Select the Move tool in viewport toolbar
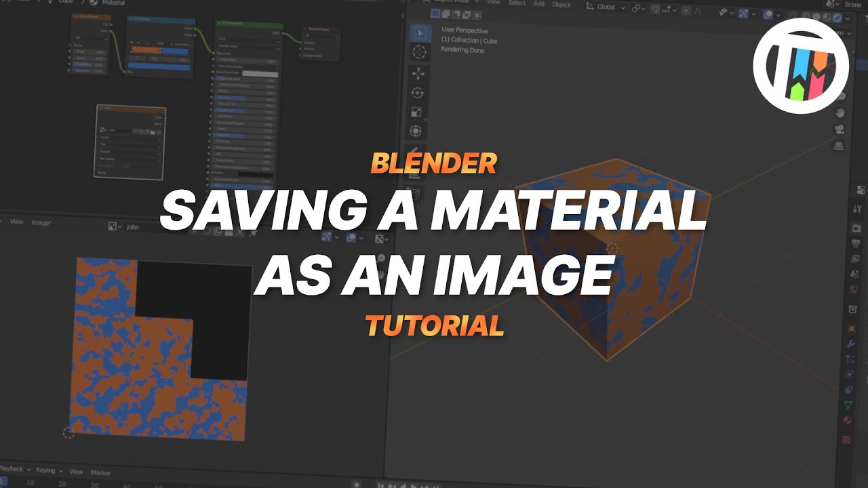Image resolution: width=868 pixels, height=488 pixels. [418, 74]
